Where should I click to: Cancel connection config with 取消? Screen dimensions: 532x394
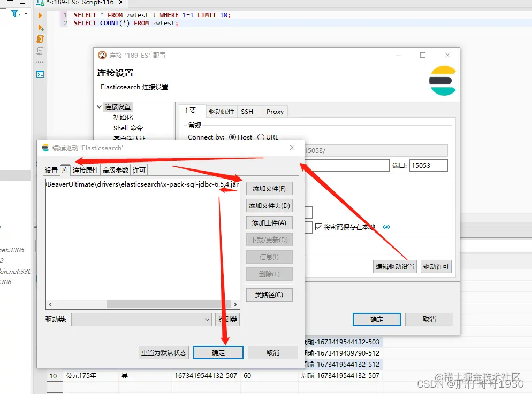[x=429, y=320]
